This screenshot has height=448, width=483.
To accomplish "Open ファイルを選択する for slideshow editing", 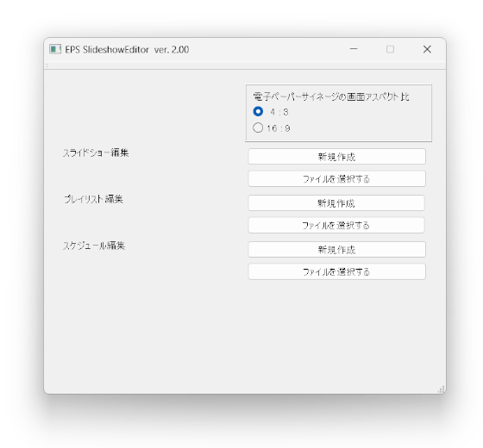I will pos(336,179).
